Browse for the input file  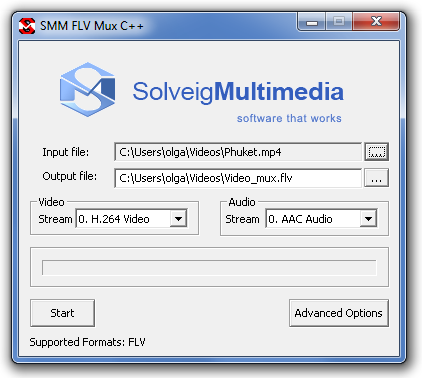click(376, 152)
